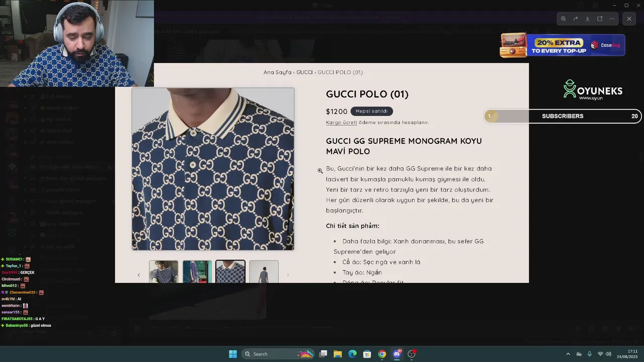Switch to Discord in taskbar
The image size is (644, 362).
397,354
